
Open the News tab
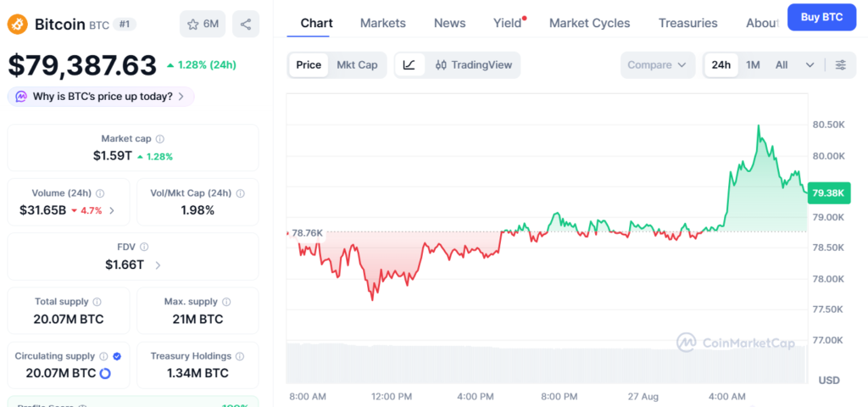coord(449,23)
